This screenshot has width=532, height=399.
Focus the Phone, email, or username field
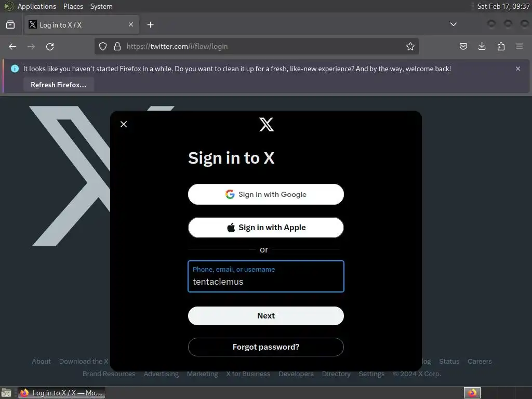pyautogui.click(x=266, y=276)
